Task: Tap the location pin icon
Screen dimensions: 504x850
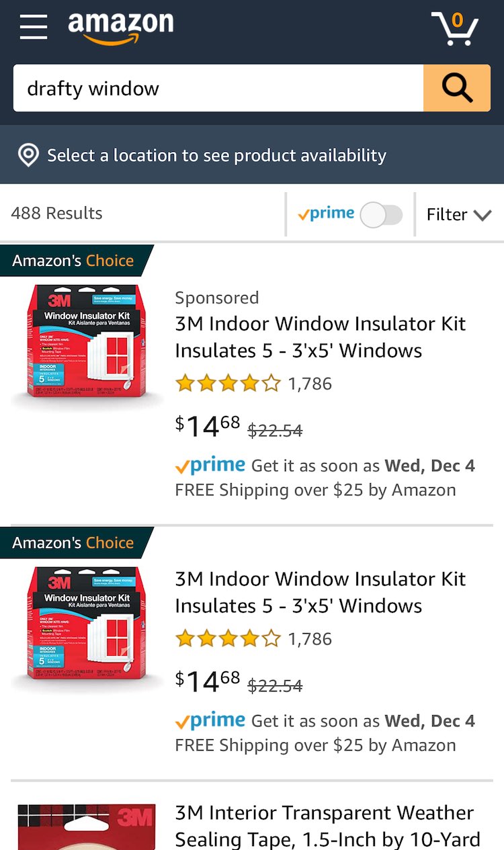Action: coord(28,155)
